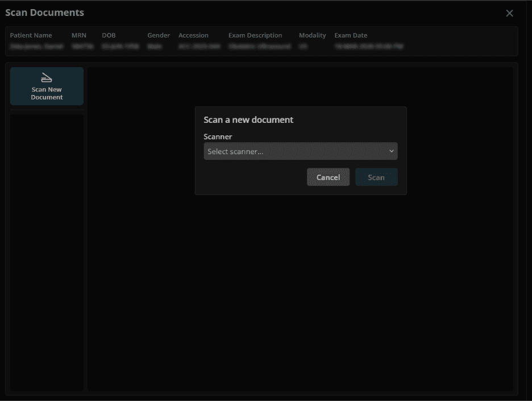
Task: Click the MRN column label
Action: click(x=78, y=35)
